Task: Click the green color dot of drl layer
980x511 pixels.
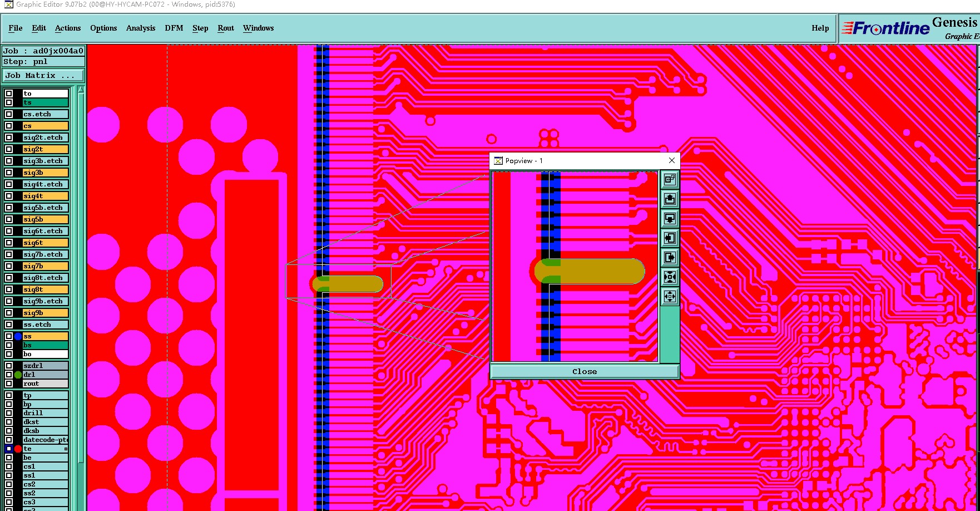Action: (x=18, y=375)
